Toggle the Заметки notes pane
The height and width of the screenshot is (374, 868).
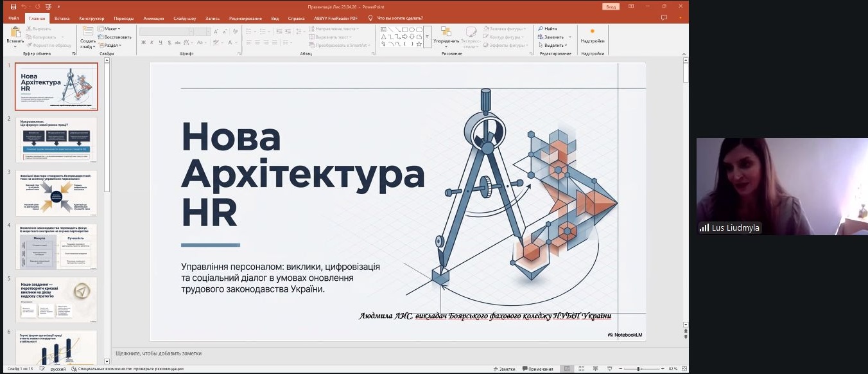pos(503,369)
